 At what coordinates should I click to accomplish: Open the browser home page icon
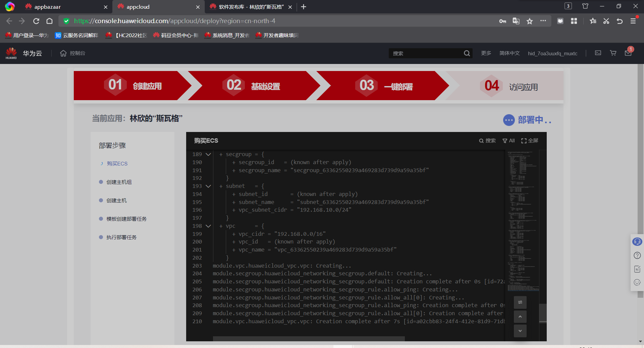[50, 21]
